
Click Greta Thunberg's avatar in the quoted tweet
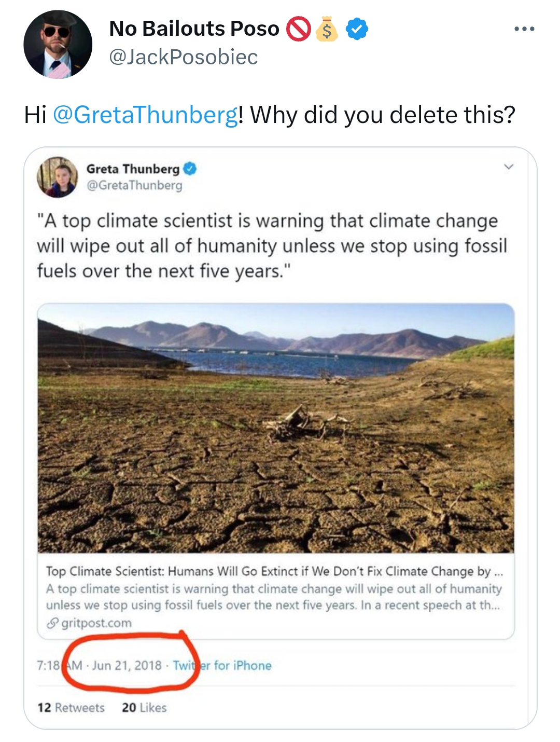(58, 177)
